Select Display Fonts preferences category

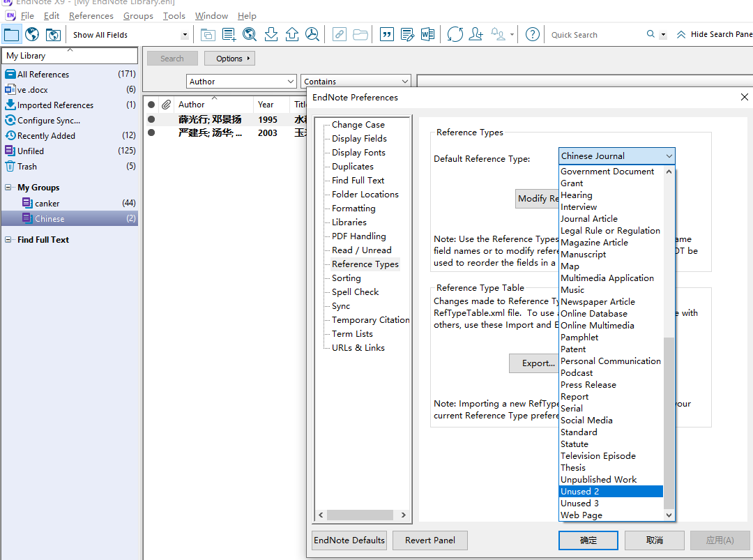358,152
